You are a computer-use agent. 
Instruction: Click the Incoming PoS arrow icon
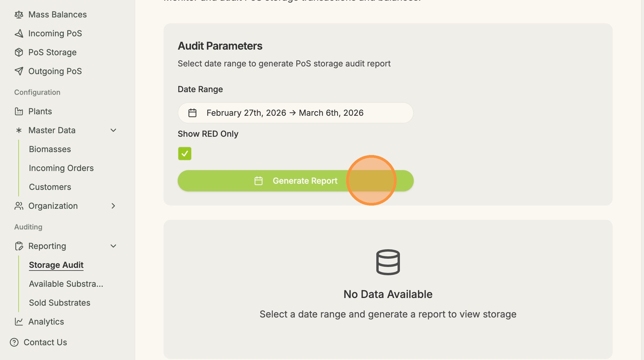pos(19,33)
